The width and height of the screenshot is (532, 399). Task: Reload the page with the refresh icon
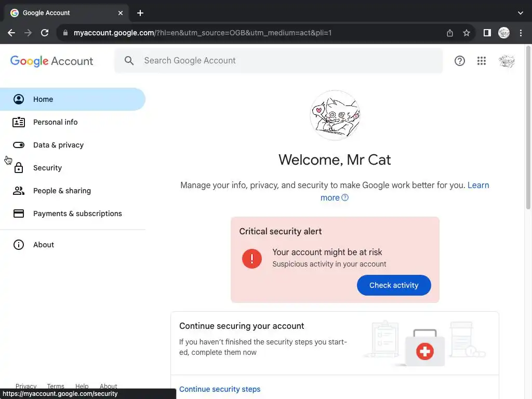click(x=45, y=33)
